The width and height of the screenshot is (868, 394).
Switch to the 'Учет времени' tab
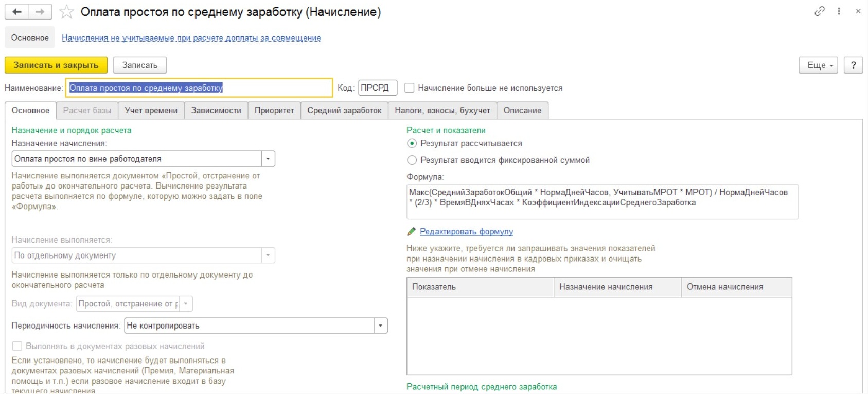tap(151, 110)
